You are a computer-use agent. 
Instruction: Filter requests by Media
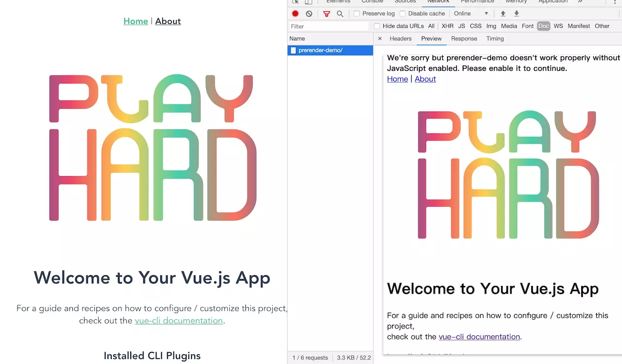click(509, 26)
